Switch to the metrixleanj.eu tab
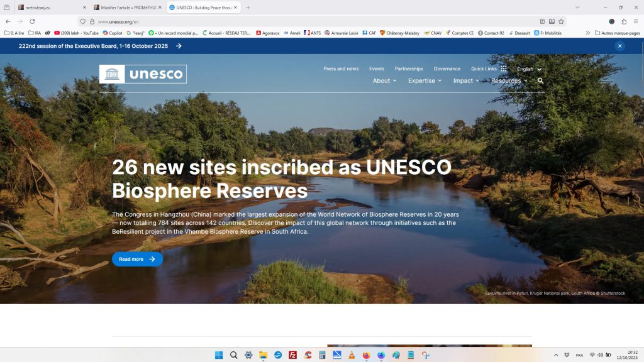The width and height of the screenshot is (644, 362). coord(48,8)
